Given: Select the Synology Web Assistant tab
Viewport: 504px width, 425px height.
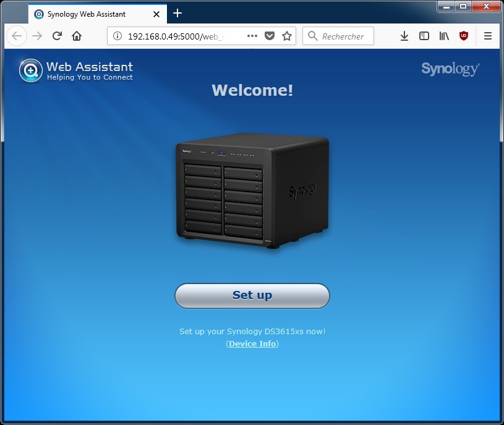Looking at the screenshot, I should pyautogui.click(x=87, y=14).
